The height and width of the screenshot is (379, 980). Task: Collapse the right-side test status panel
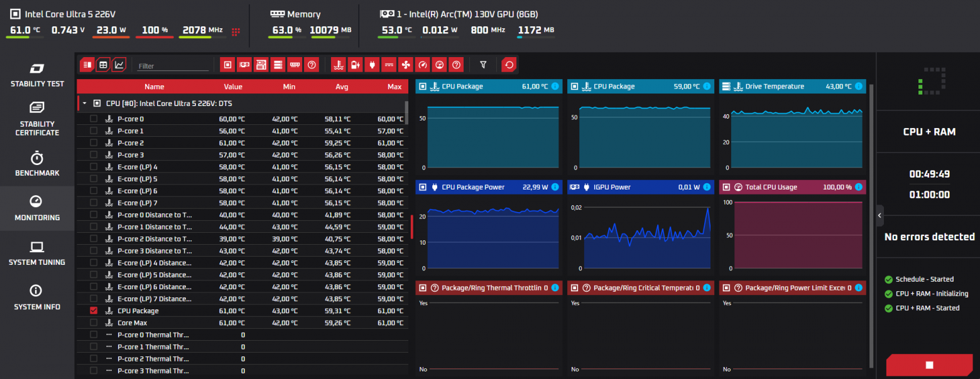tap(880, 215)
